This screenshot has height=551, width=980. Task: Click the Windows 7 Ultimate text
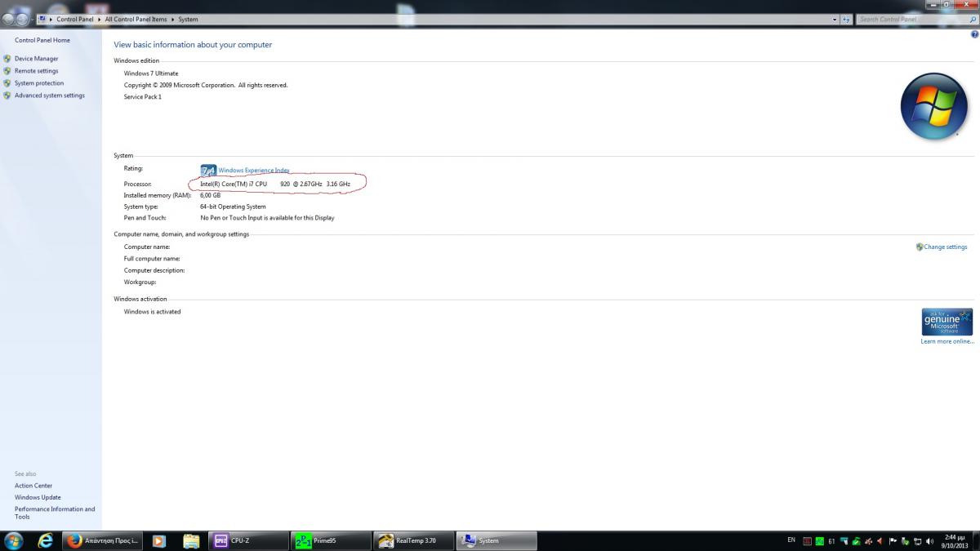click(151, 73)
